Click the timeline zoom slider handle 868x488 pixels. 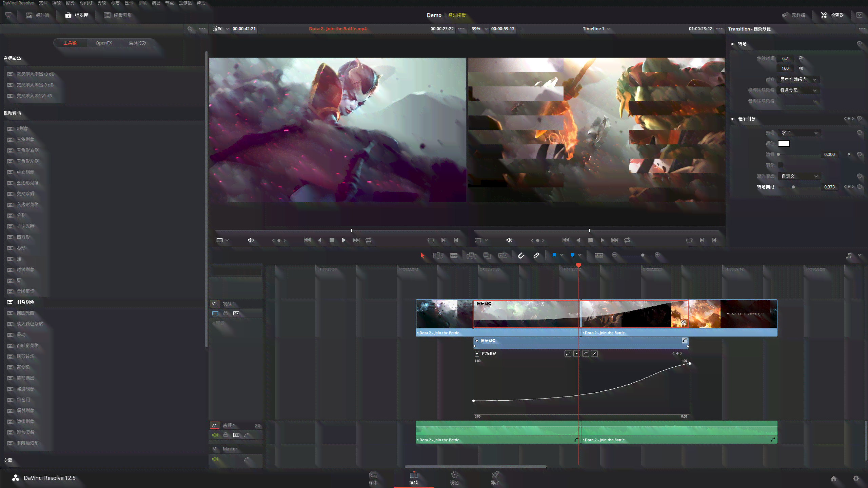tap(643, 255)
